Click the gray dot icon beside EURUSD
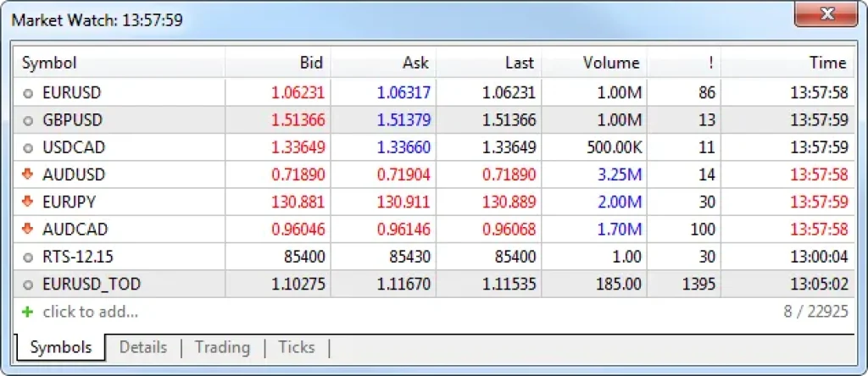 [x=28, y=93]
